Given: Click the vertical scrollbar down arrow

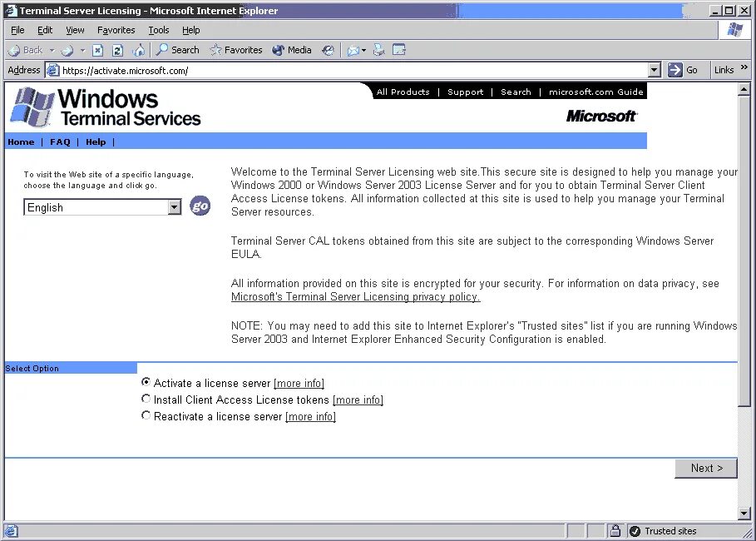Looking at the screenshot, I should (744, 514).
